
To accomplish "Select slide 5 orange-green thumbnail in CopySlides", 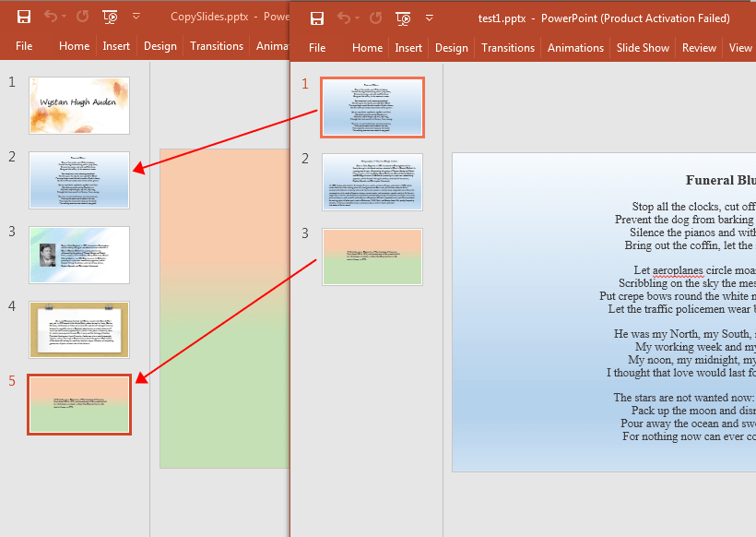I will 79,404.
